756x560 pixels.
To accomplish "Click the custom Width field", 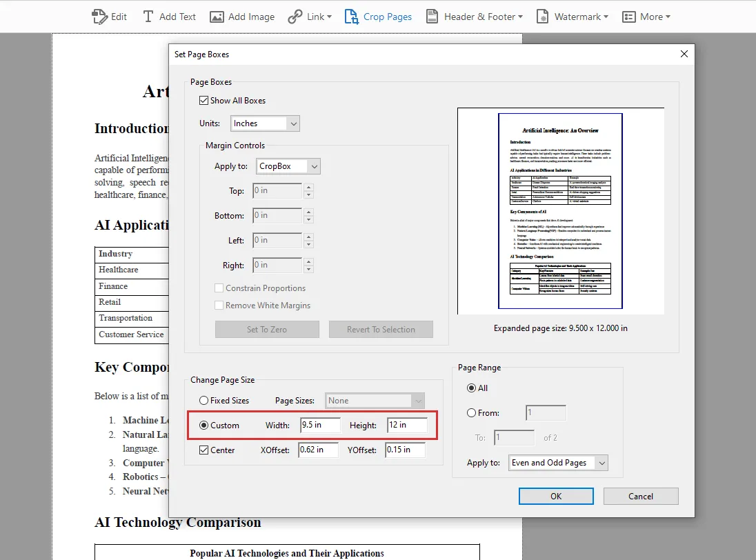I will coord(320,425).
